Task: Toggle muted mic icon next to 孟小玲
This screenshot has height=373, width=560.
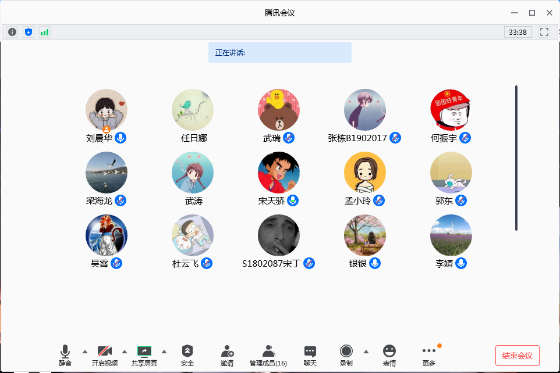Action: click(x=379, y=200)
